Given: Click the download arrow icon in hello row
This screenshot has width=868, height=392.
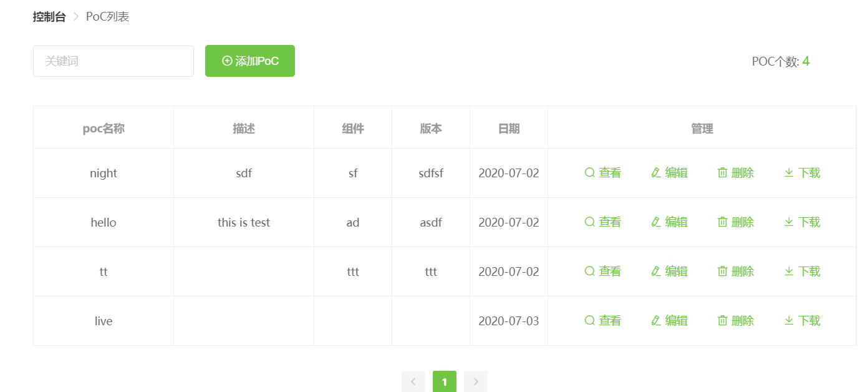Looking at the screenshot, I should pyautogui.click(x=789, y=222).
